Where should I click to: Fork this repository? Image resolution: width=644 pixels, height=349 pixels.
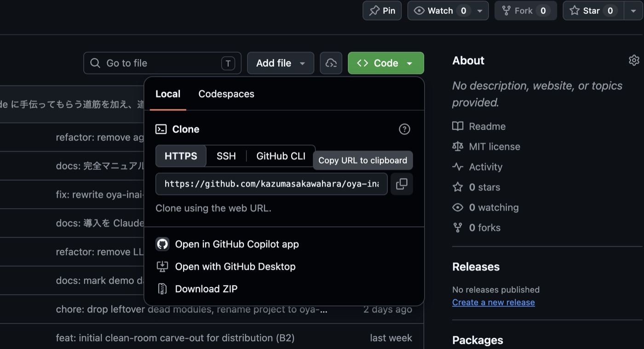[x=526, y=11]
